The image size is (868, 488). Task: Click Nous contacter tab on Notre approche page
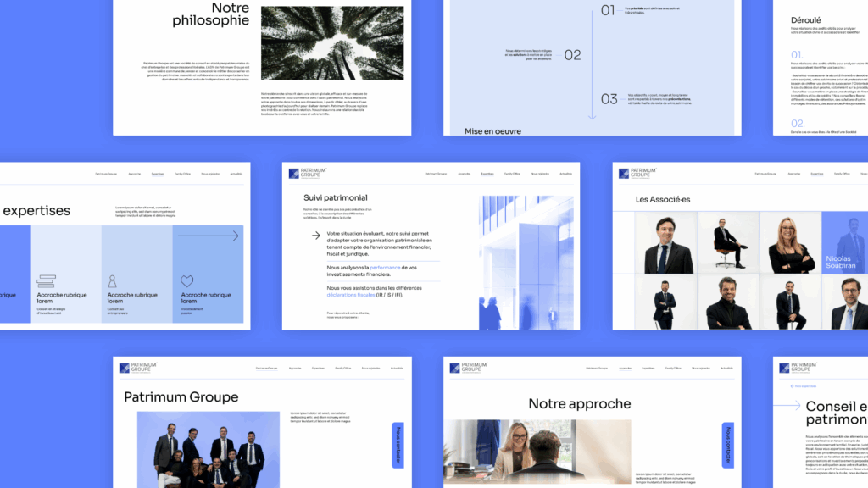coord(728,446)
